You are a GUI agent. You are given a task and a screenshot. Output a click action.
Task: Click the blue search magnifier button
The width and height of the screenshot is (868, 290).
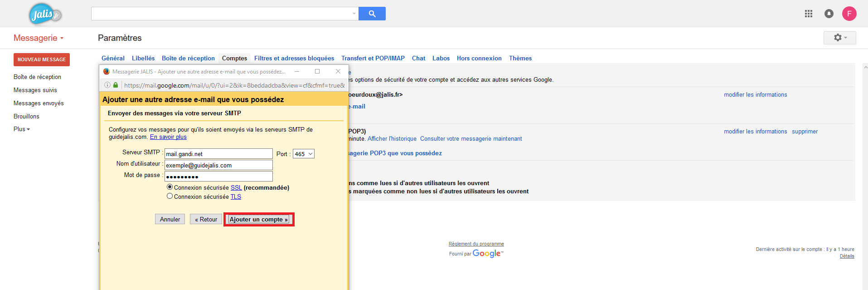coord(372,14)
